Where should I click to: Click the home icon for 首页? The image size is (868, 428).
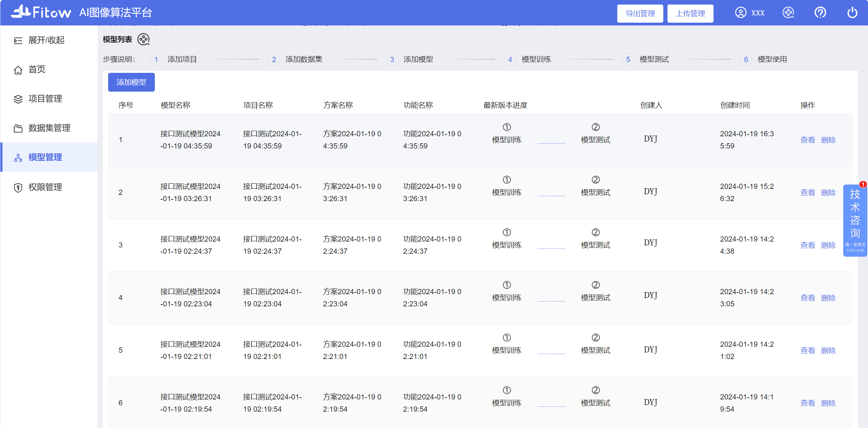(18, 70)
